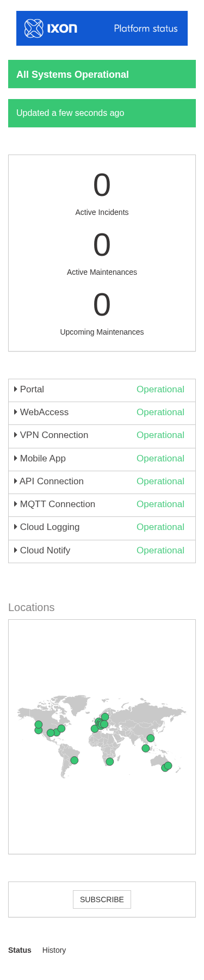The height and width of the screenshot is (980, 204).
Task: Expand the MQTT Connection row
Action: (x=102, y=505)
